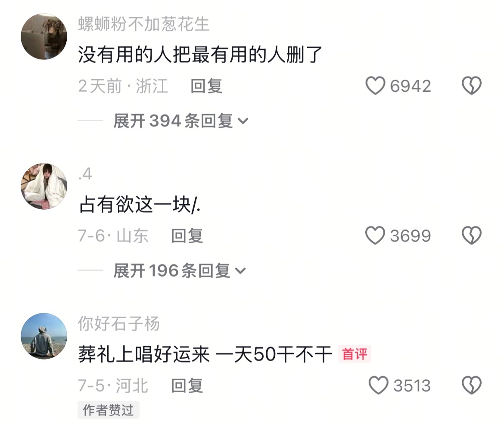
Task: Dislike the 你好石子杨 comment
Action: pos(472,385)
